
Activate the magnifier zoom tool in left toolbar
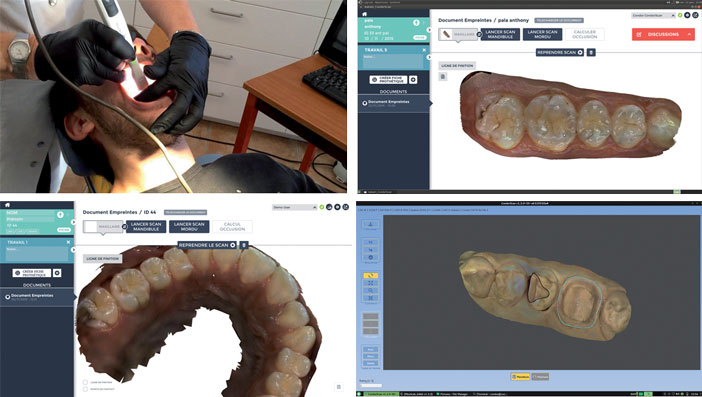(x=371, y=290)
